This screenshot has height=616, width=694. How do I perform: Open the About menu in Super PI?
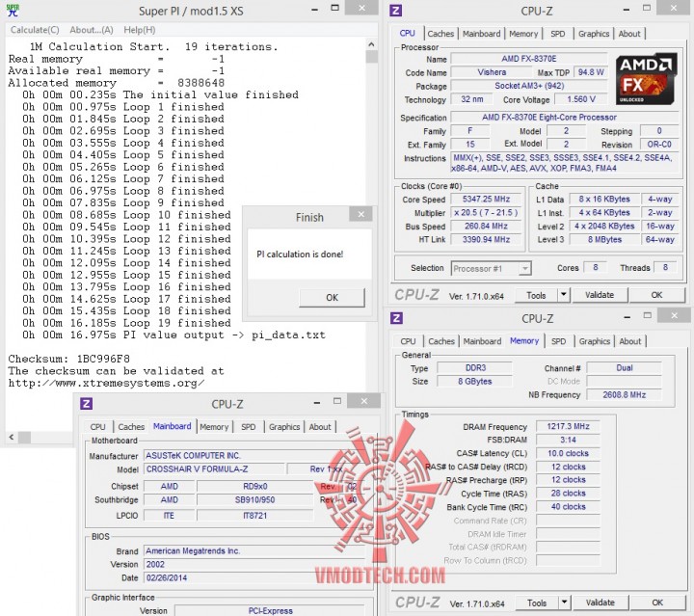pyautogui.click(x=92, y=30)
